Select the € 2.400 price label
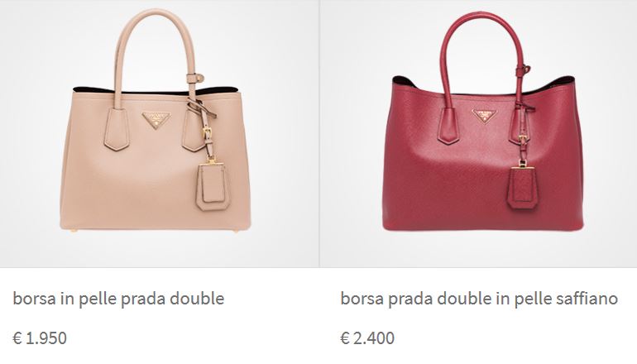 [x=367, y=338]
